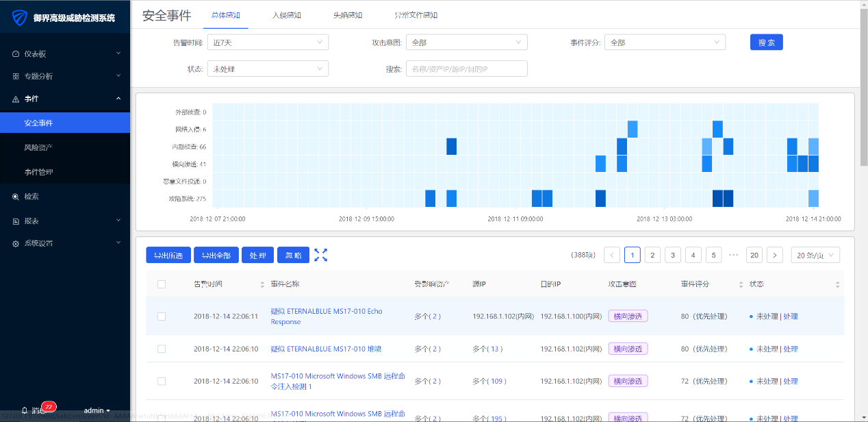Image resolution: width=868 pixels, height=422 pixels.
Task: Open the 状态 dropdown showing 未处理
Action: pyautogui.click(x=268, y=69)
